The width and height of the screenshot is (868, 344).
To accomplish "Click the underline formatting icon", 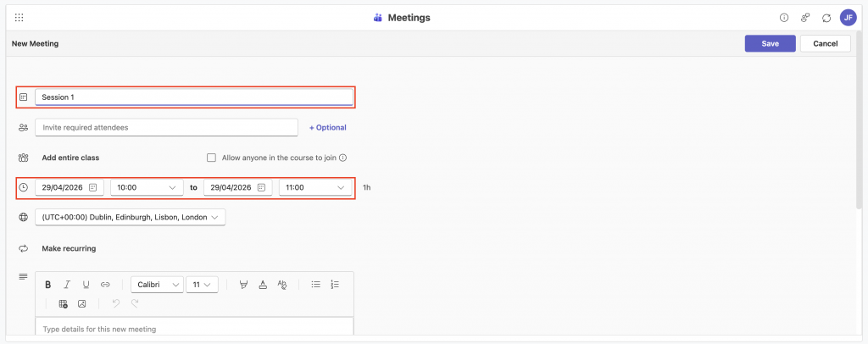I will click(x=86, y=285).
